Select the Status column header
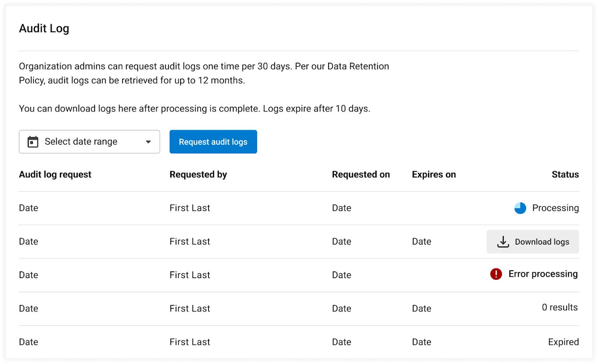 point(565,174)
